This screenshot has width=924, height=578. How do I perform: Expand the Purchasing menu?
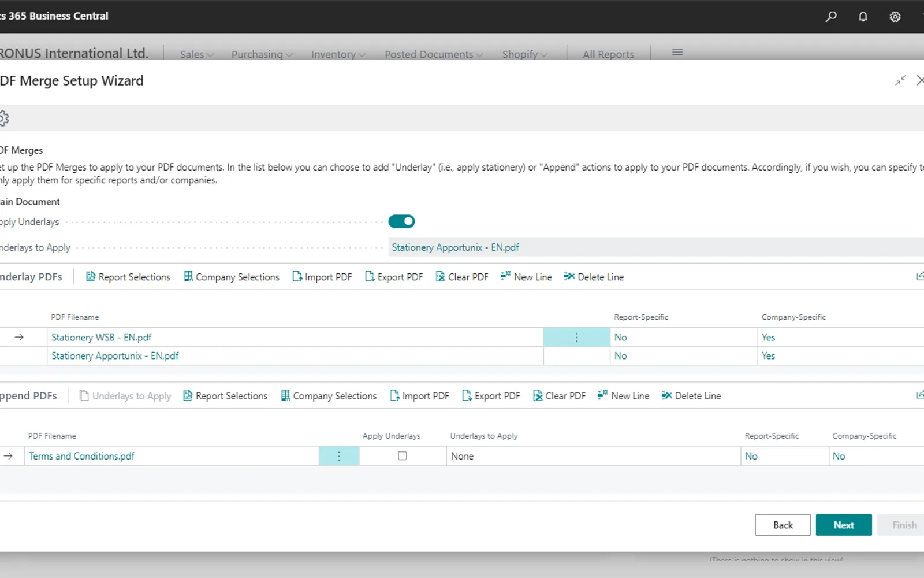tap(262, 54)
